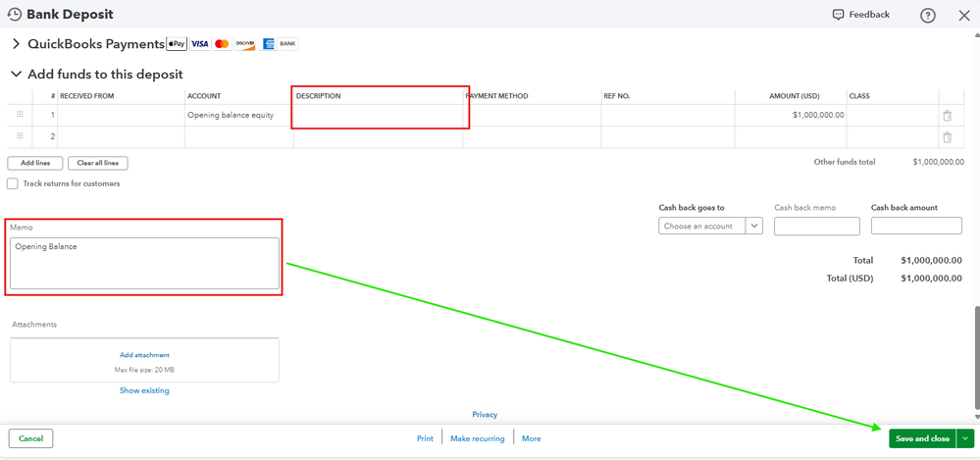Collapse Add funds to this deposit section
This screenshot has width=980, height=460.
coord(17,75)
